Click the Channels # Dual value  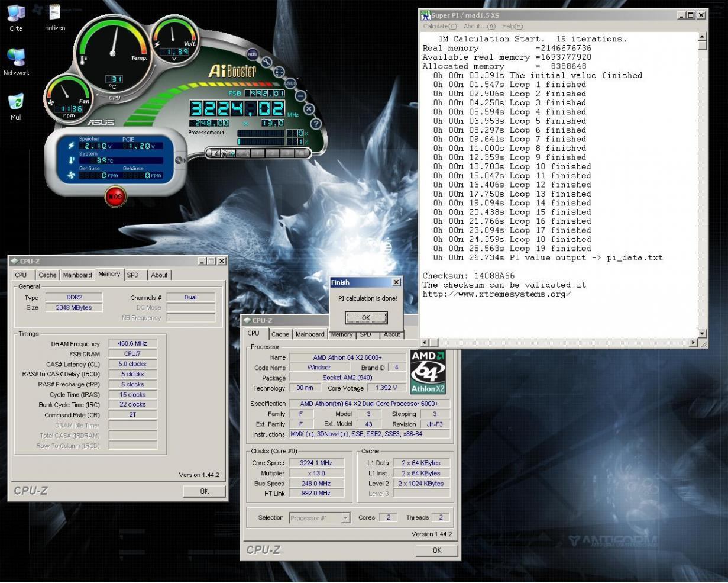coord(190,297)
